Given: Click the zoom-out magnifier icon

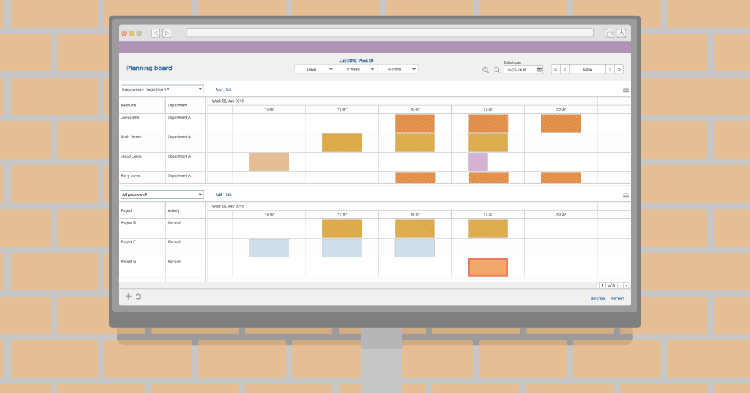Looking at the screenshot, I should coord(497,70).
